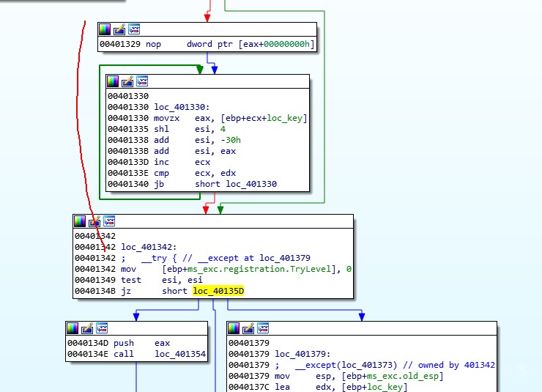Click color icon of loc_401330 node

113,81
